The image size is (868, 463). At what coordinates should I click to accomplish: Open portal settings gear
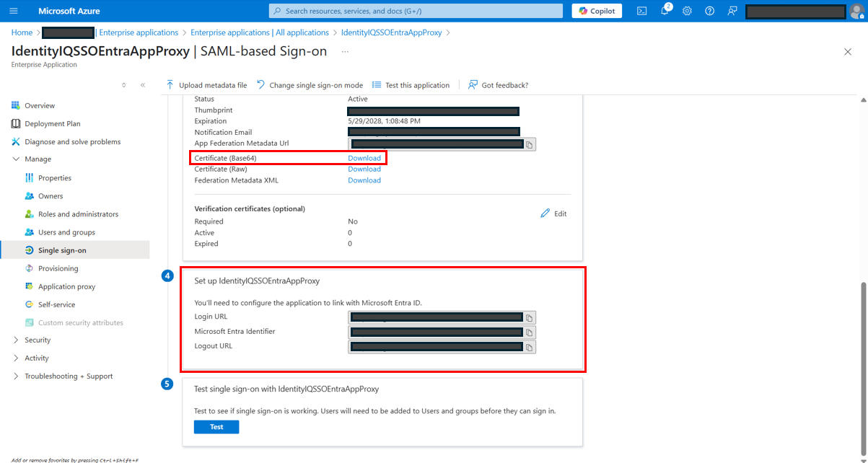[x=687, y=11]
